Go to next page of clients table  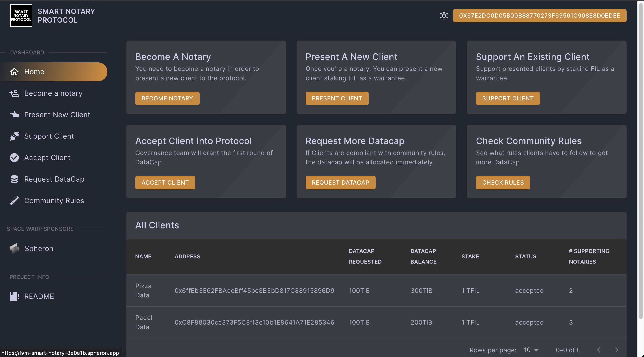[616, 350]
